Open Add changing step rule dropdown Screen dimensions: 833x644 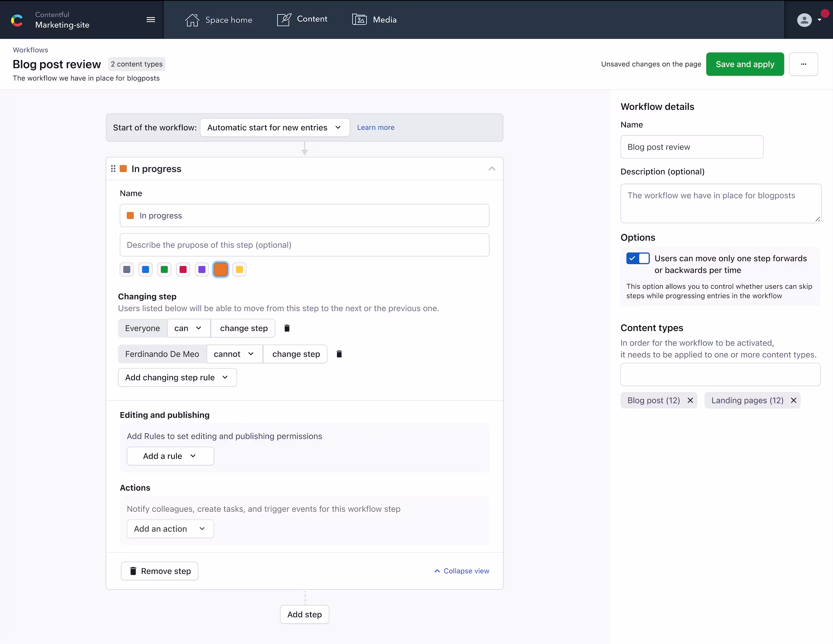(177, 377)
